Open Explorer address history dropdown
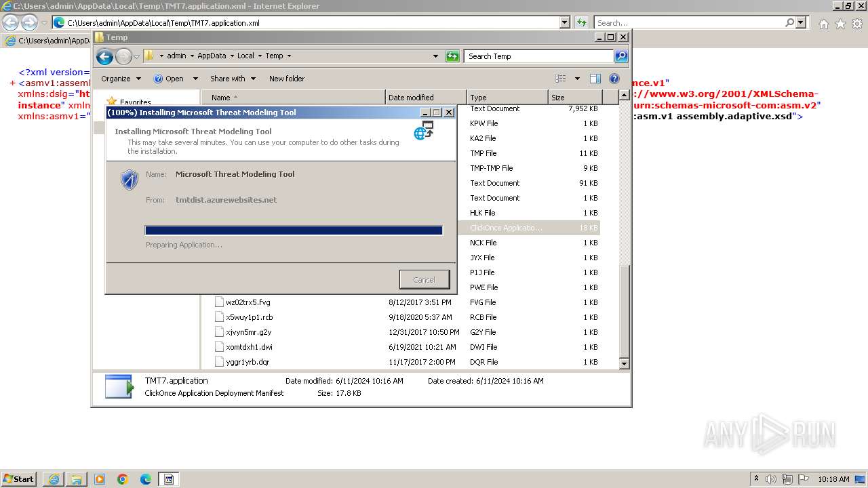This screenshot has height=488, width=868. point(435,56)
